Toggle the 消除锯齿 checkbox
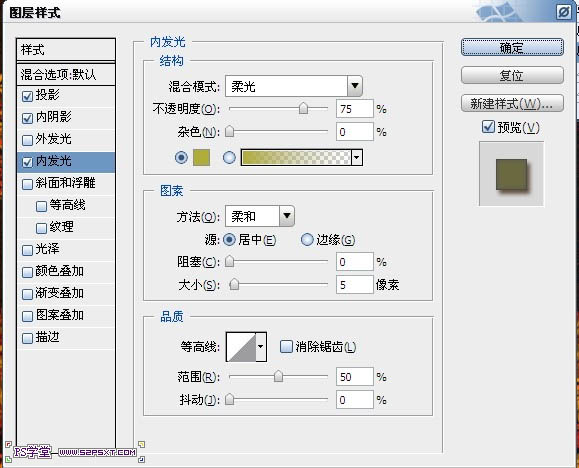Image resolution: width=579 pixels, height=468 pixels. click(286, 346)
